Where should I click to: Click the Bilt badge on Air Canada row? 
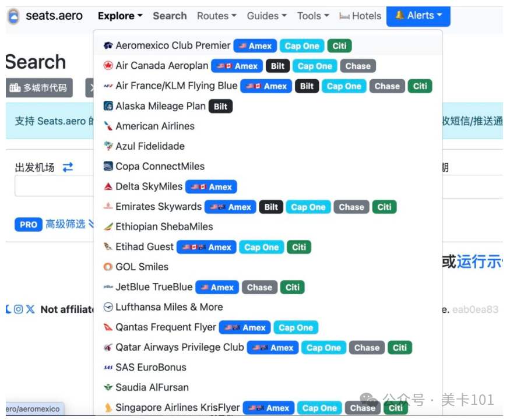277,66
